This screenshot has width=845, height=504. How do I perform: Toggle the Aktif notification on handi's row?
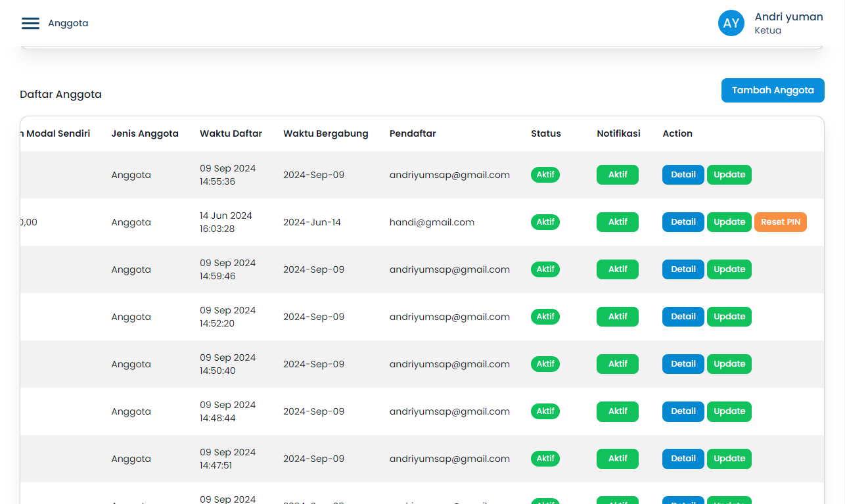pos(617,222)
